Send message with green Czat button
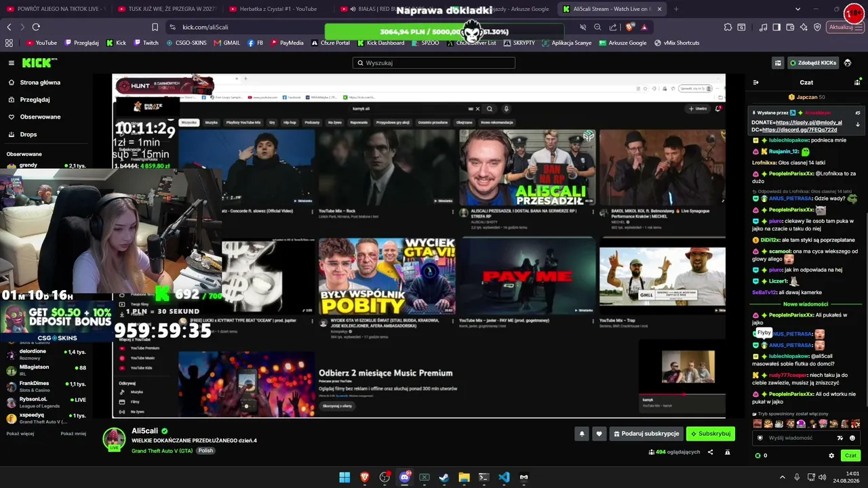 click(850, 455)
